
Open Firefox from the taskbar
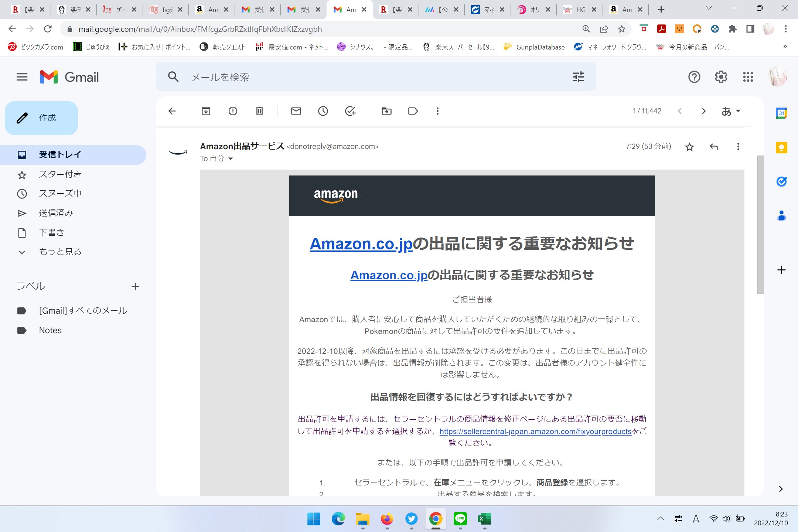point(387,519)
